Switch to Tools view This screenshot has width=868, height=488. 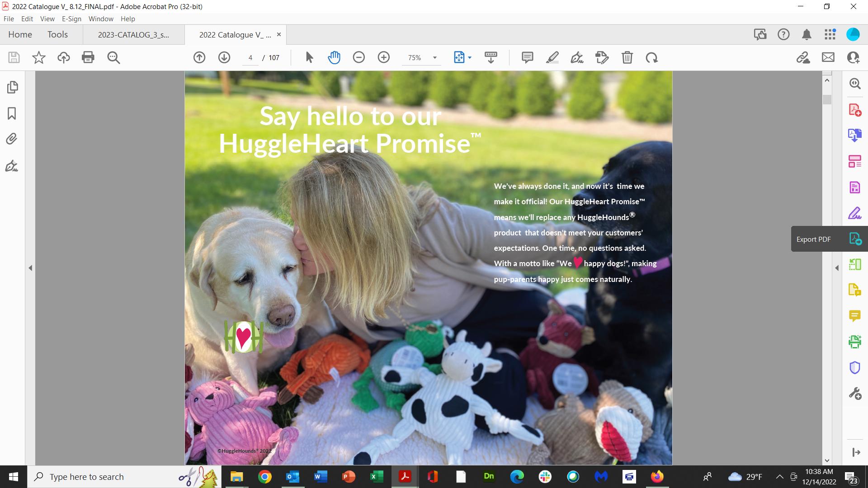[x=57, y=34]
